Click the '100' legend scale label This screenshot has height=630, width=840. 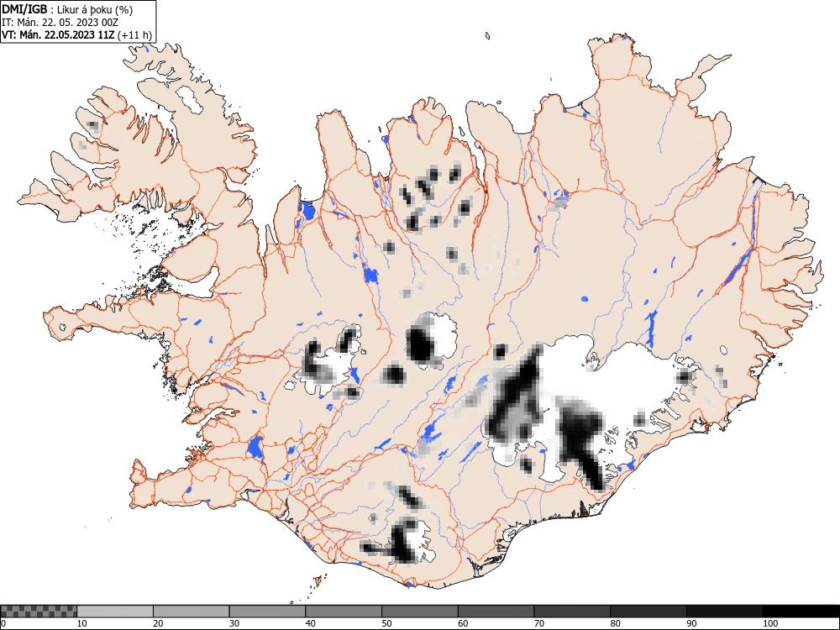click(x=770, y=623)
